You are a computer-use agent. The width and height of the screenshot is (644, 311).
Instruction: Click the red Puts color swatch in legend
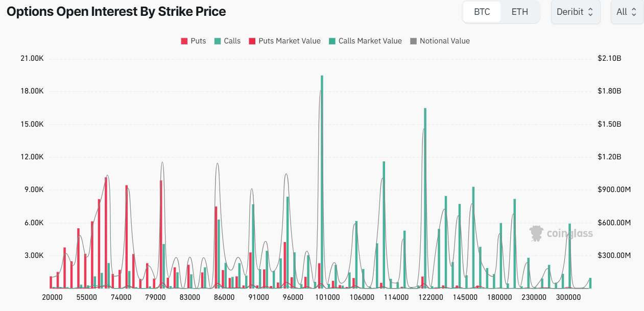pyautogui.click(x=184, y=41)
